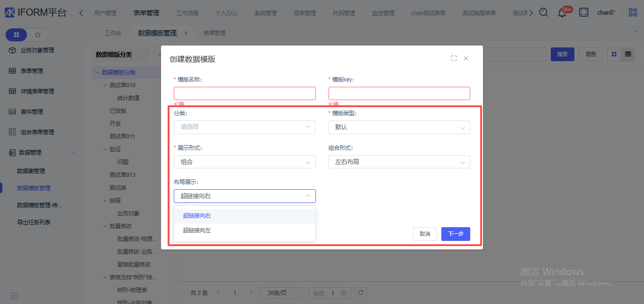Expand the dialog to fullscreen
This screenshot has height=304, width=644.
tap(454, 58)
